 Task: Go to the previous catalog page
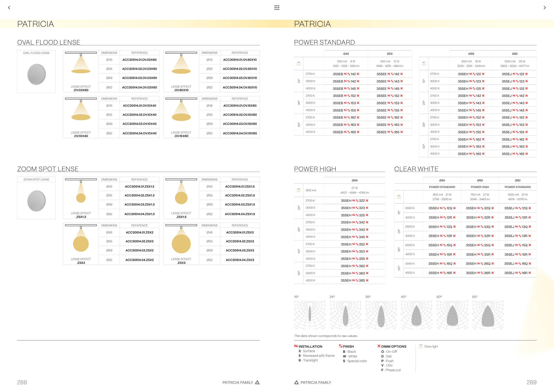(x=9, y=8)
